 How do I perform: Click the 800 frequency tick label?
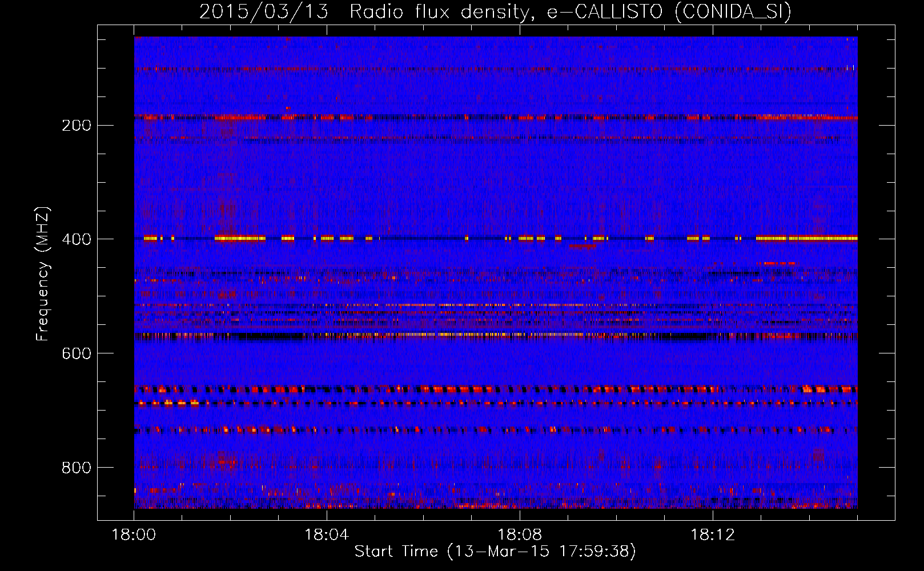coord(76,468)
